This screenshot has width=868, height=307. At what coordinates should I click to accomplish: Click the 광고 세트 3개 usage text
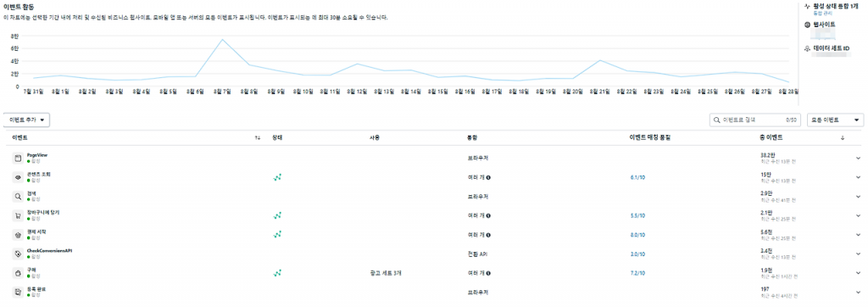386,273
